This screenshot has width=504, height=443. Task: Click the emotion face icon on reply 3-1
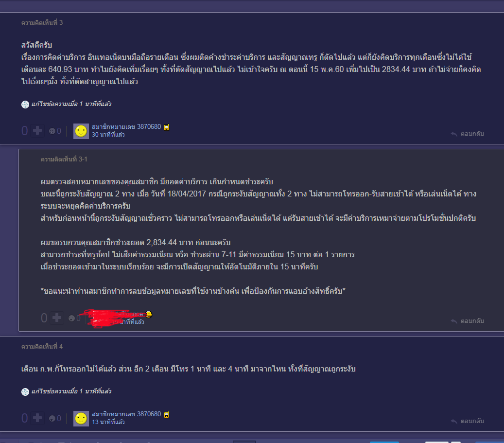click(71, 318)
